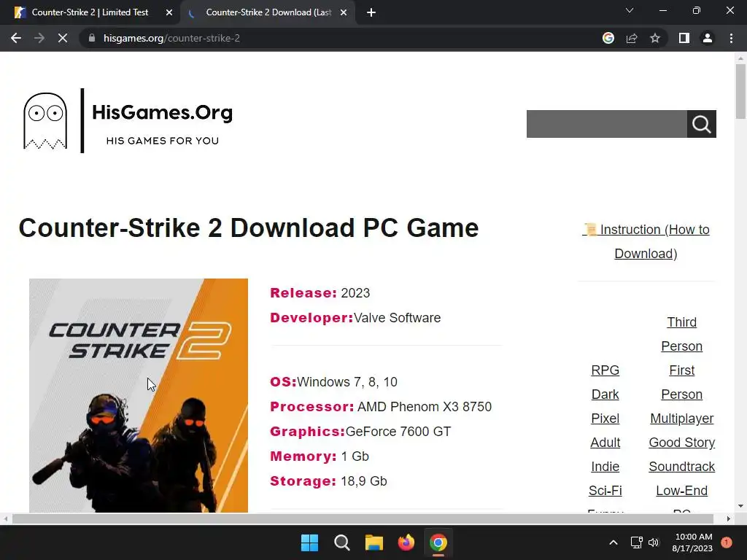Open the Chrome profile icon
The height and width of the screenshot is (560, 747).
pyautogui.click(x=708, y=38)
